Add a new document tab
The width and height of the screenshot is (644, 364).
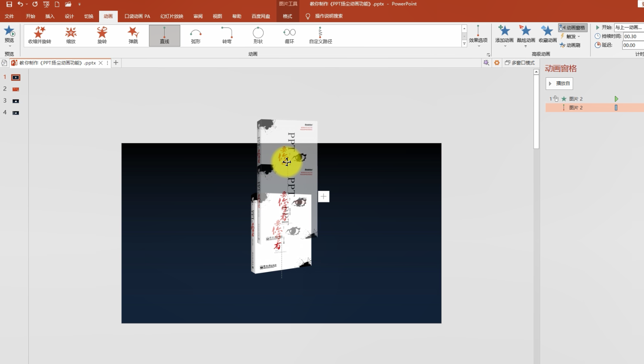116,63
